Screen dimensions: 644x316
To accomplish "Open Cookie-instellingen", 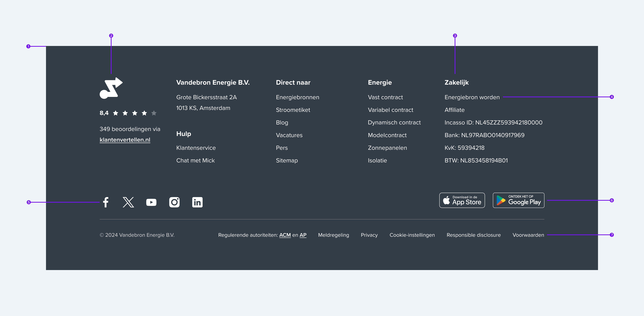I will tap(412, 235).
